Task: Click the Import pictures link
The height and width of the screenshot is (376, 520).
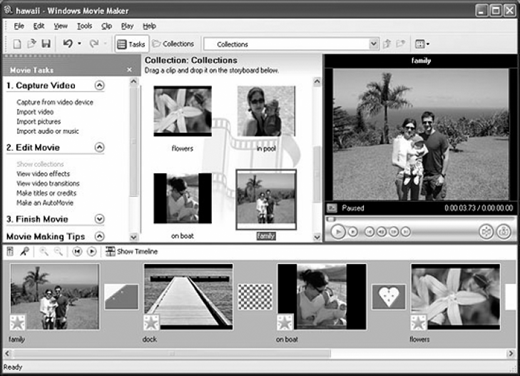Action: pyautogui.click(x=39, y=121)
